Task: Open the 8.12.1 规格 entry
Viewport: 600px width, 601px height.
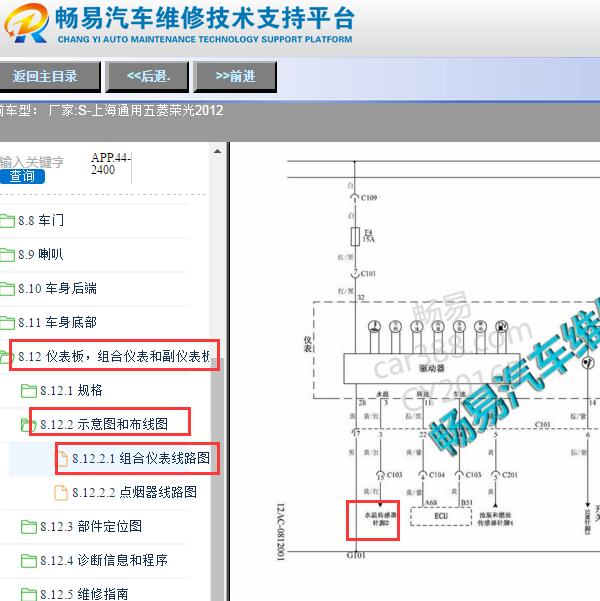Action: [71, 391]
